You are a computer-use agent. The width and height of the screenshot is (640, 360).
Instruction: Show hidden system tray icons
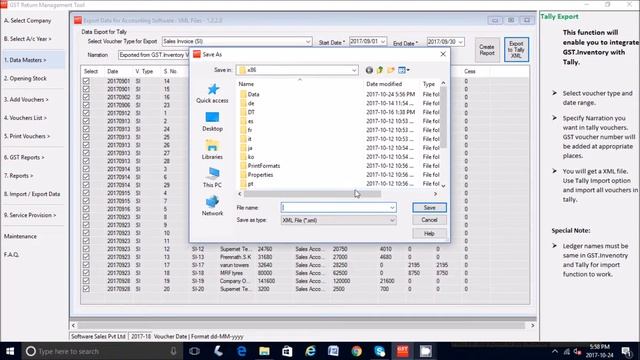pyautogui.click(x=554, y=351)
